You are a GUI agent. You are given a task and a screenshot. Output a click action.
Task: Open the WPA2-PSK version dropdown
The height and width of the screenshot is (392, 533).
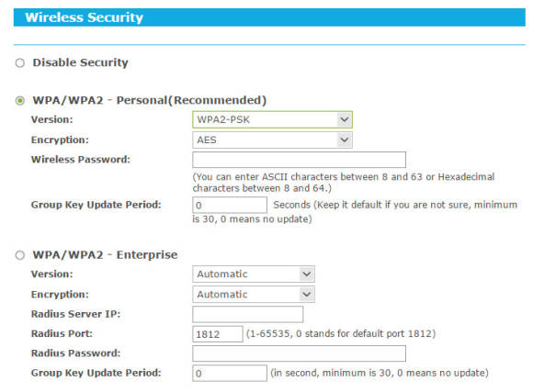click(272, 119)
